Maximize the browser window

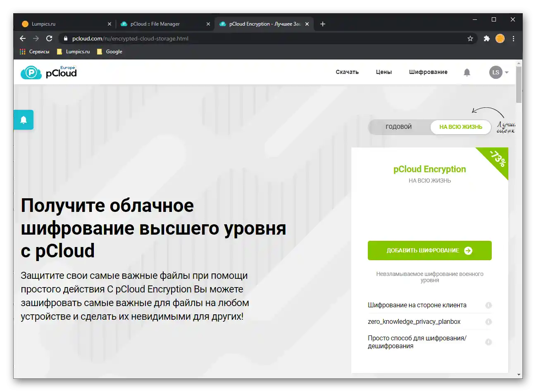(x=494, y=19)
